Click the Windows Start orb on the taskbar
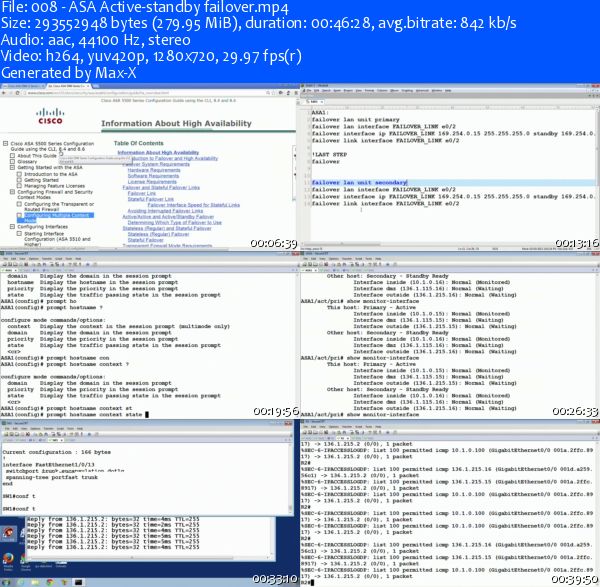The height and width of the screenshot is (587, 600). pos(6,582)
